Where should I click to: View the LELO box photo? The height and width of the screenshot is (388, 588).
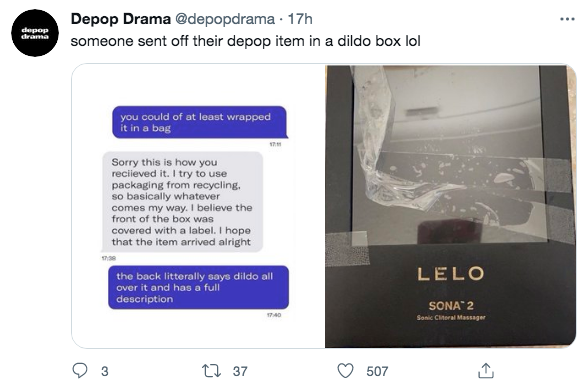pos(450,206)
